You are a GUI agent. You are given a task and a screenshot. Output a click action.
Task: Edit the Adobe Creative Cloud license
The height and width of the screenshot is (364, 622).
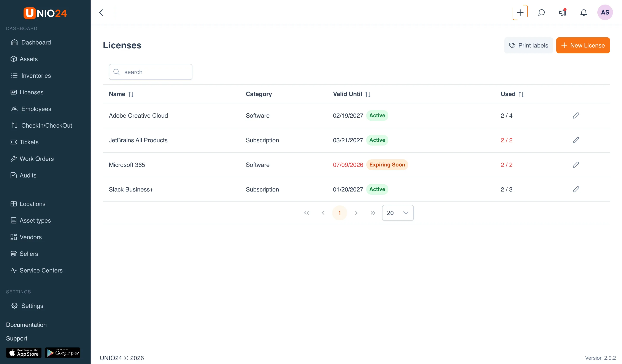click(x=576, y=116)
